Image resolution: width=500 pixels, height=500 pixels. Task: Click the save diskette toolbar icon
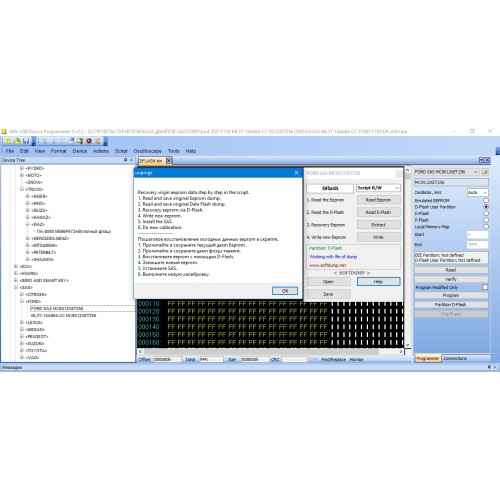pos(26,141)
